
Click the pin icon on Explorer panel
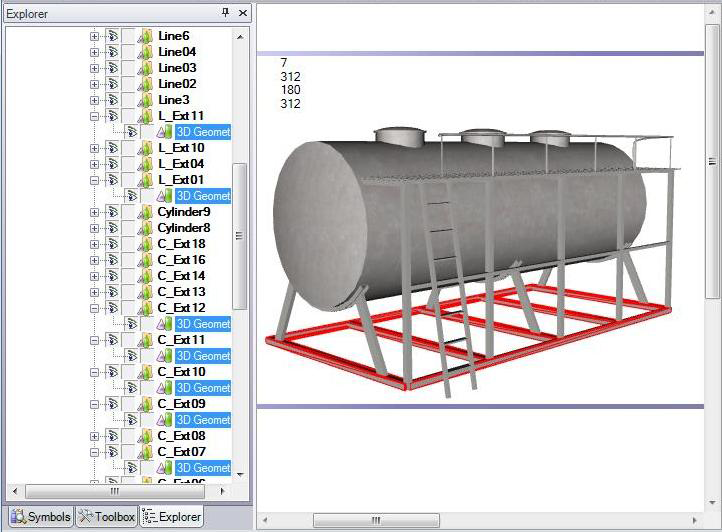(225, 13)
